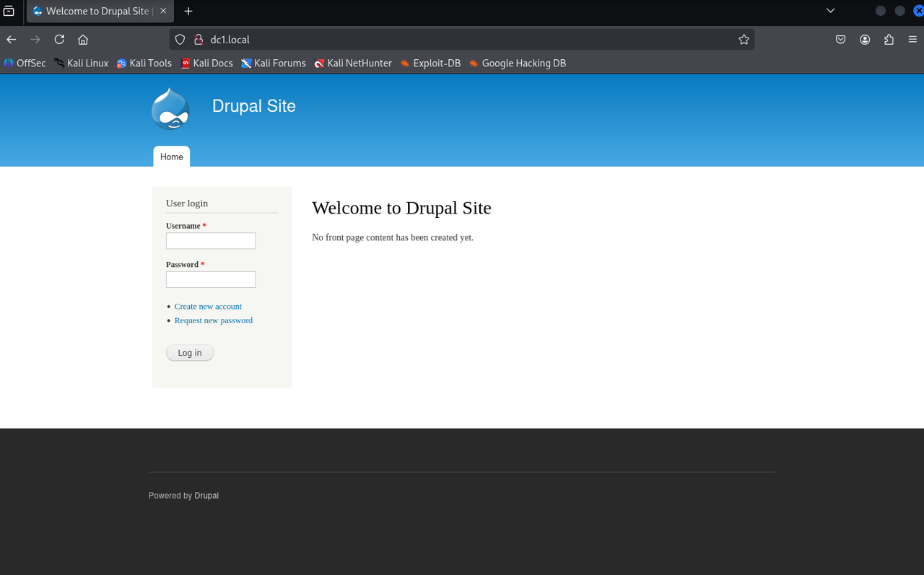Open the Kali NetHunter bookmark
Viewport: 924px width, 575px height.
(353, 63)
